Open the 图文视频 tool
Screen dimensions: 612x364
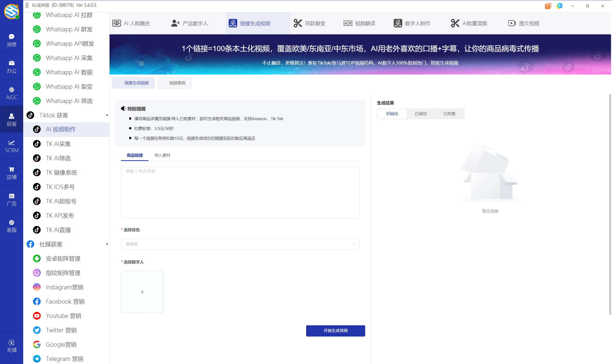tap(524, 23)
